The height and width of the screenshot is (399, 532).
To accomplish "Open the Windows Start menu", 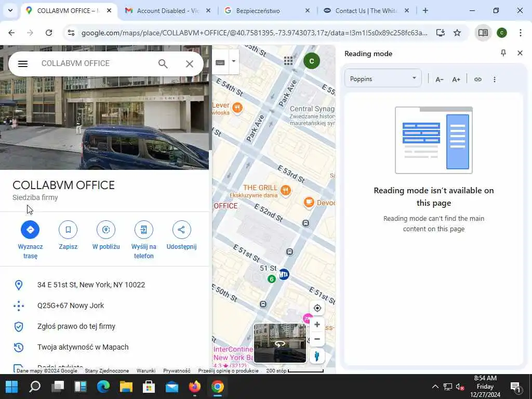I will point(11,387).
